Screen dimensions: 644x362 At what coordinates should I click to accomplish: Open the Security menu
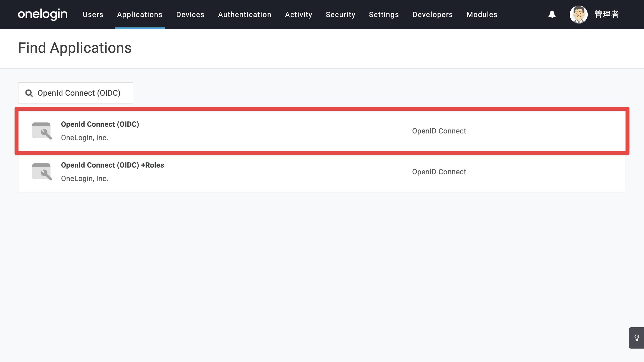tap(340, 15)
